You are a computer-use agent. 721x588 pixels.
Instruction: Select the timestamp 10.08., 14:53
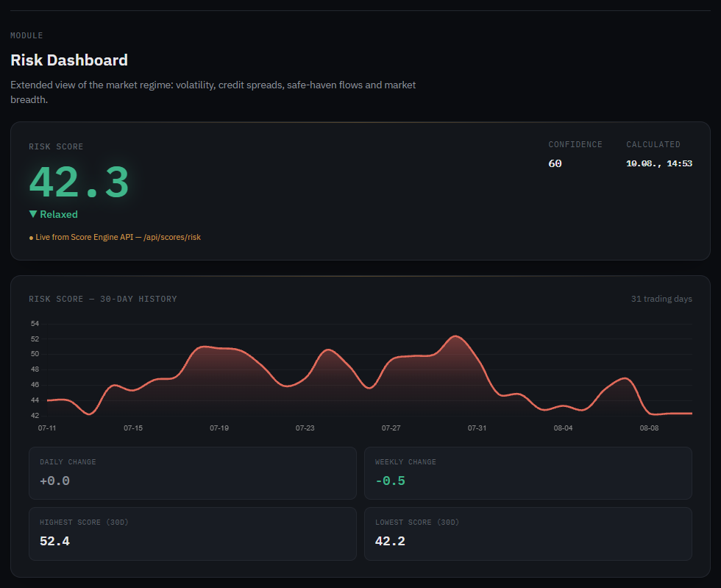click(659, 163)
